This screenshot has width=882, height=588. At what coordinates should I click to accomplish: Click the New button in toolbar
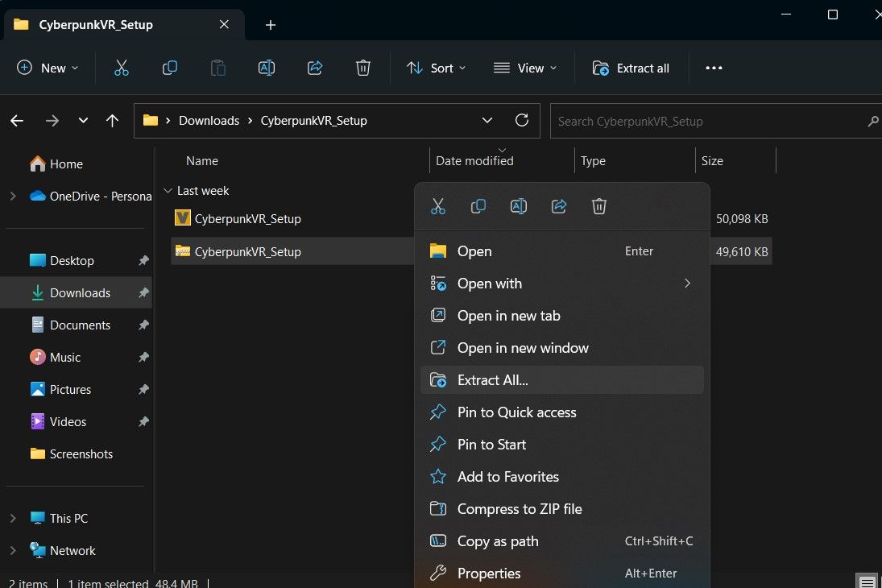click(x=48, y=68)
